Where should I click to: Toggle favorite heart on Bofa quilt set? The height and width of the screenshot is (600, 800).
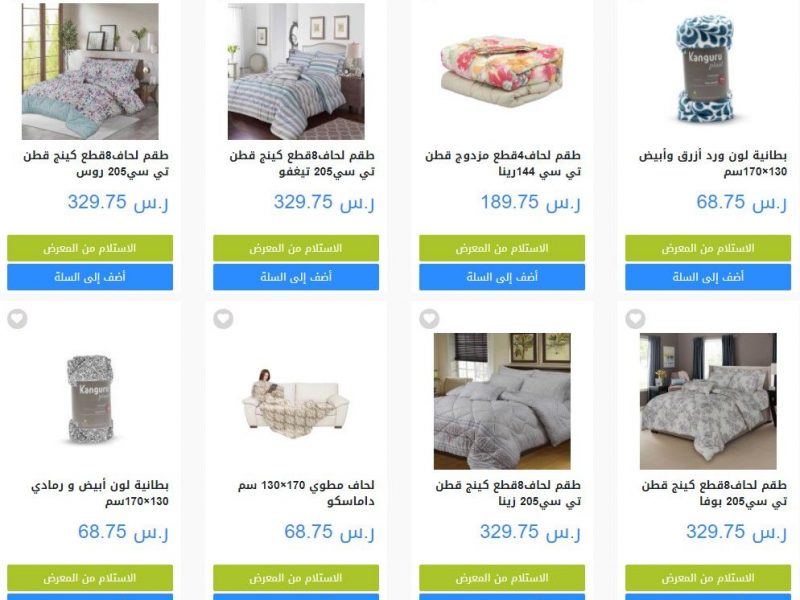click(635, 319)
